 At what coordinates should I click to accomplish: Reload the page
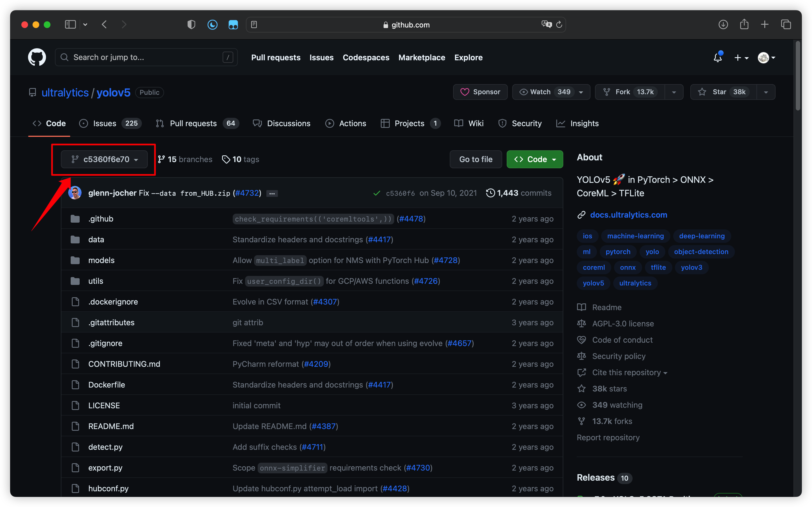point(559,24)
